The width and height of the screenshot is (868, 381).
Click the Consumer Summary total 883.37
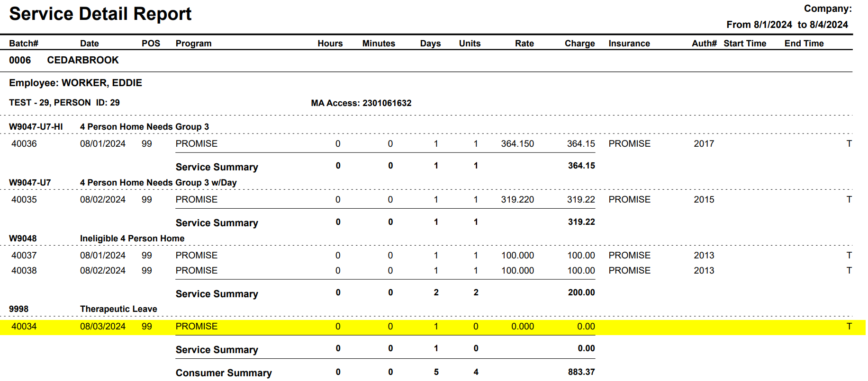[x=581, y=372]
